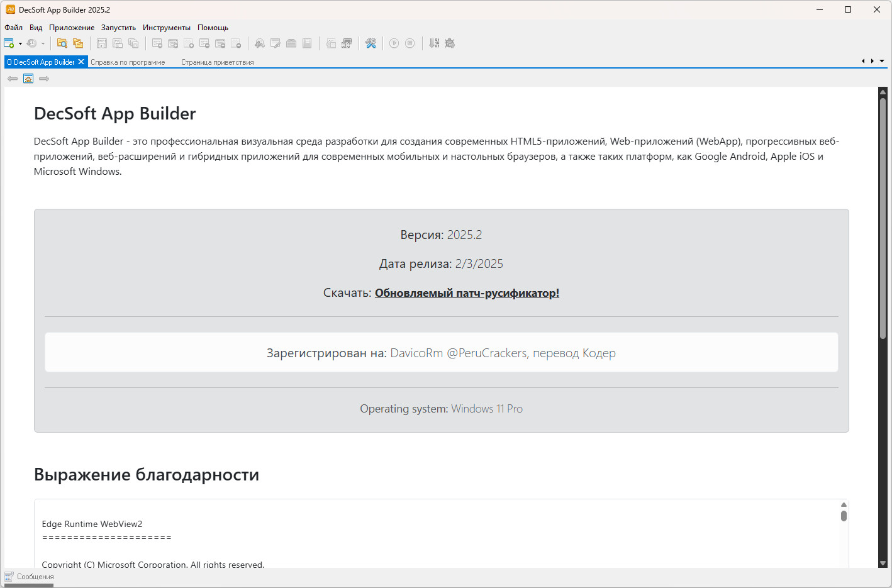The height and width of the screenshot is (588, 892).
Task: Click the open folder with magnifier icon
Action: 62,43
